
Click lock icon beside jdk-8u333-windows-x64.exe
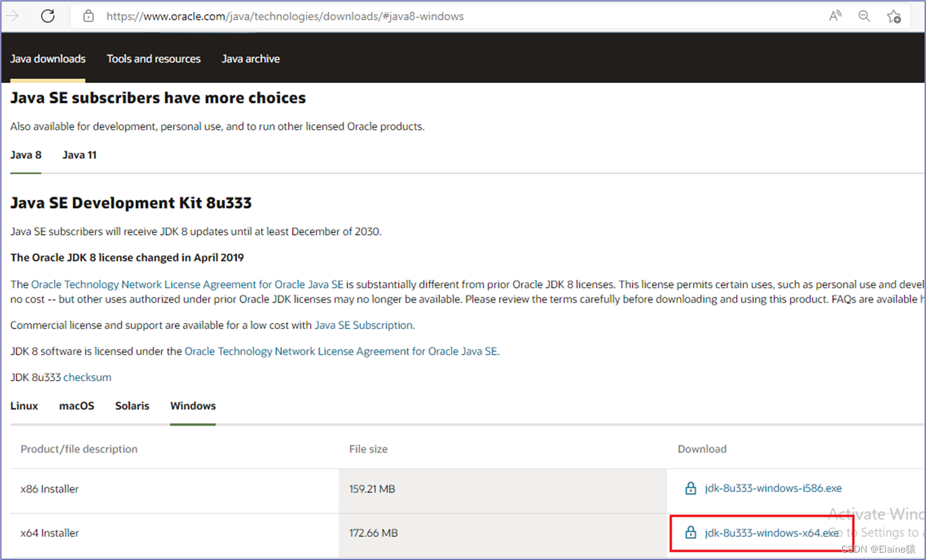(690, 533)
